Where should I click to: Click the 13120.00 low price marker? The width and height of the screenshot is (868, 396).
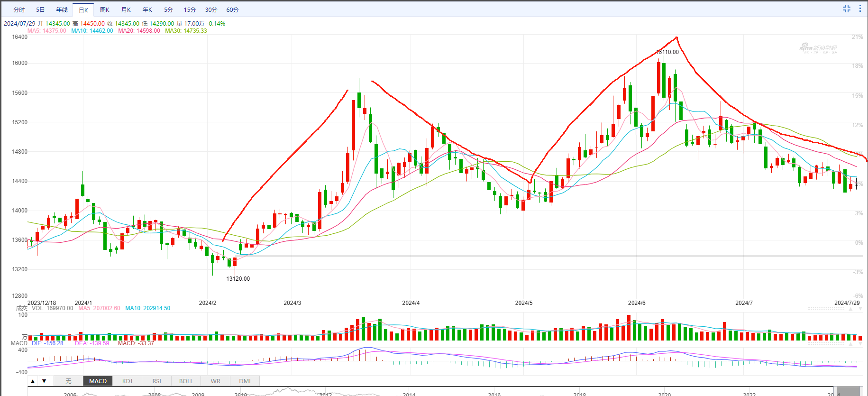click(x=238, y=279)
